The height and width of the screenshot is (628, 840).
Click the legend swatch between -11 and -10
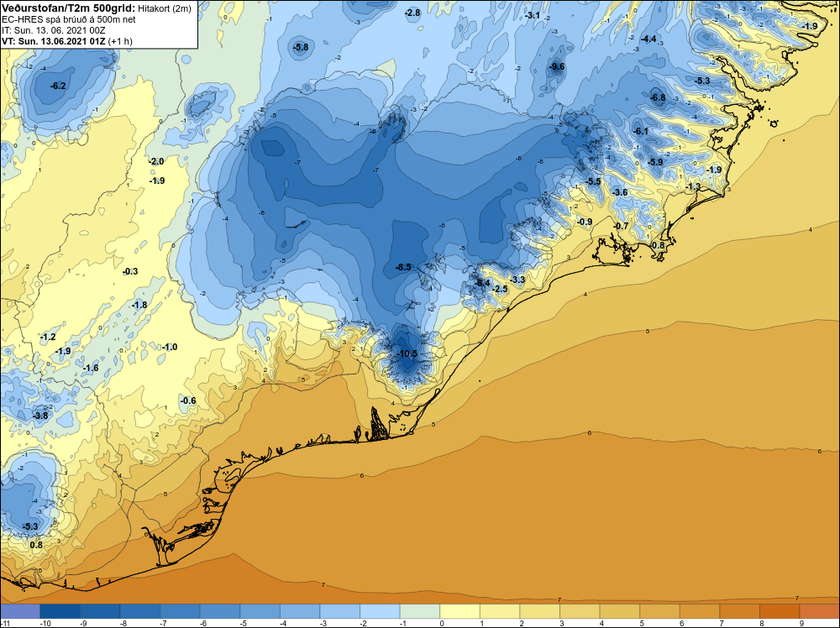pos(20,611)
